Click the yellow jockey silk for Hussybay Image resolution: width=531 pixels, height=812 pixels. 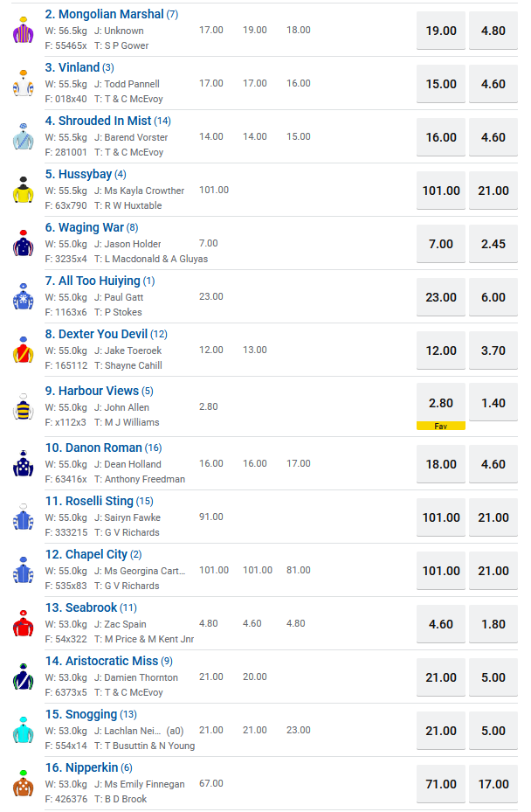coord(23,190)
